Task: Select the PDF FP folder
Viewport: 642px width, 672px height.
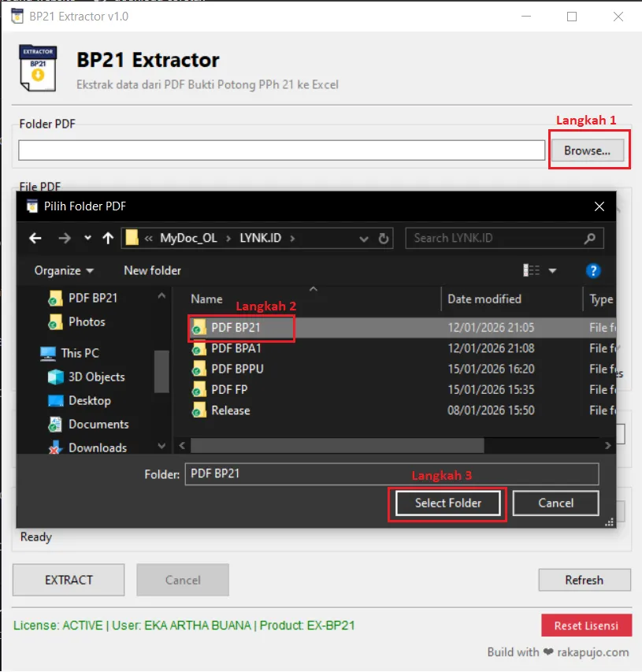Action: click(x=229, y=389)
